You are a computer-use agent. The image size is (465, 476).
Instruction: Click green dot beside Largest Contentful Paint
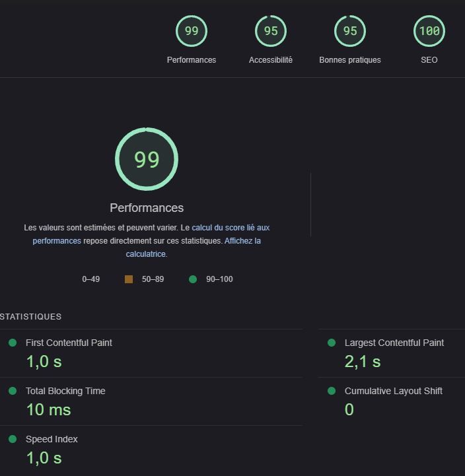[332, 343]
